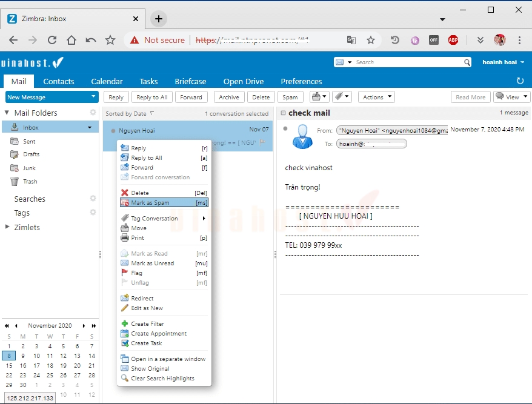Choose Print in context menu
This screenshot has width=532, height=404.
click(x=164, y=238)
